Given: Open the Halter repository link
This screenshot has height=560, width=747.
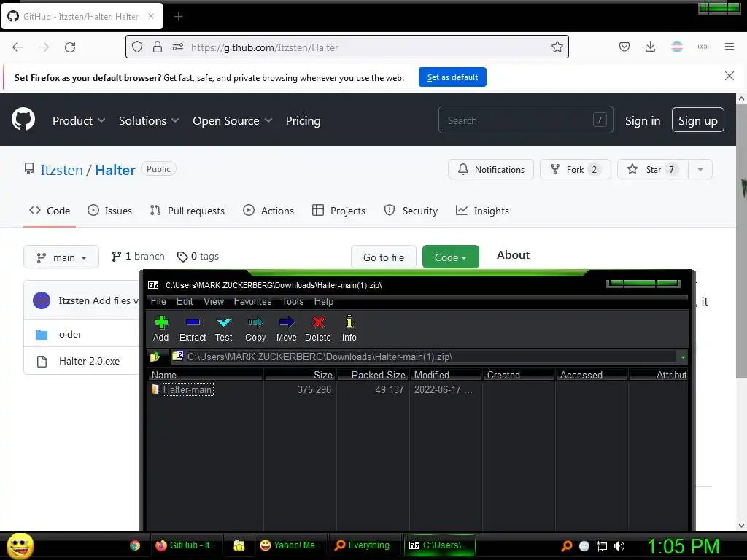Looking at the screenshot, I should pos(115,170).
